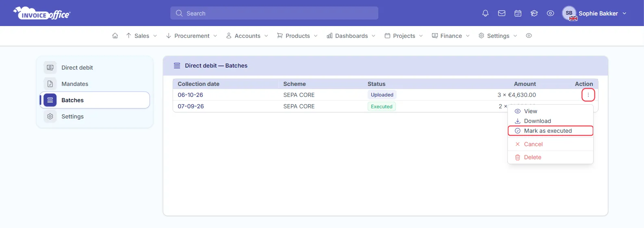
Task: Choose Download from the action menu
Action: pos(551,121)
